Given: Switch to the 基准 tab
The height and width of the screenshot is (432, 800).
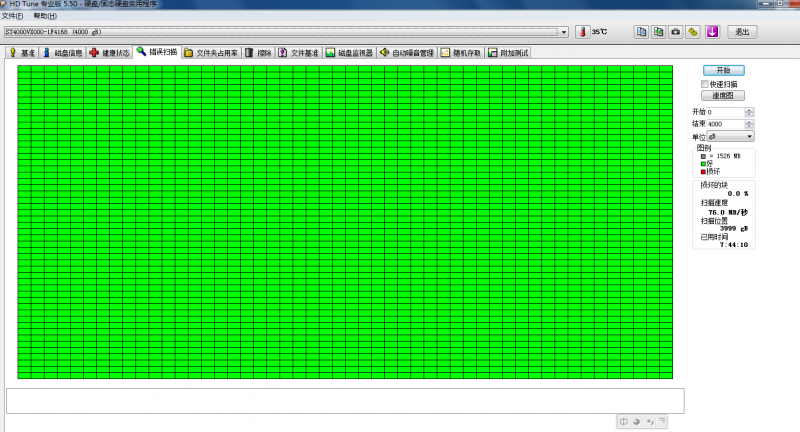Looking at the screenshot, I should tap(22, 53).
